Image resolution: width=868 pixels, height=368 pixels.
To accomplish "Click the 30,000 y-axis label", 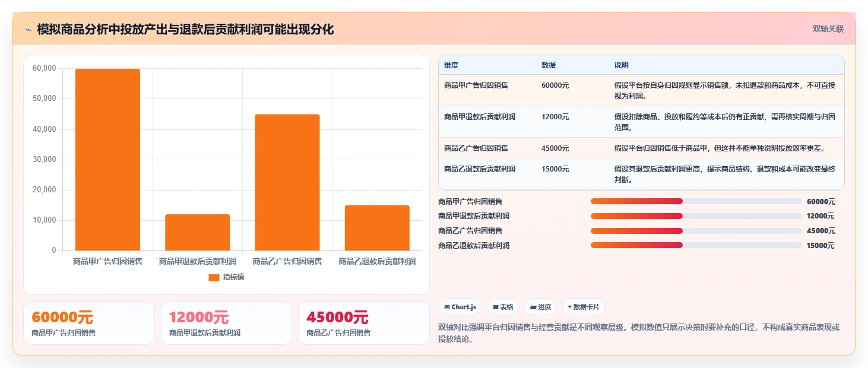I will pos(45,160).
